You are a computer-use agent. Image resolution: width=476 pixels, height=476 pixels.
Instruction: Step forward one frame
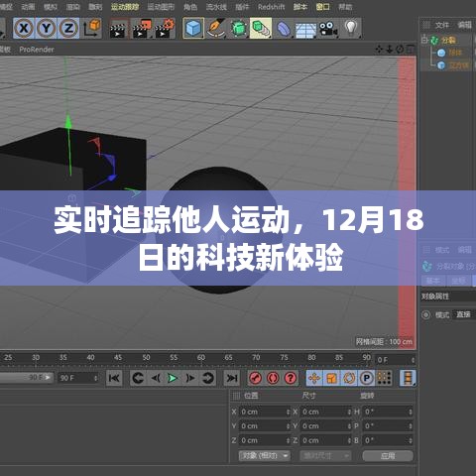[x=190, y=378]
